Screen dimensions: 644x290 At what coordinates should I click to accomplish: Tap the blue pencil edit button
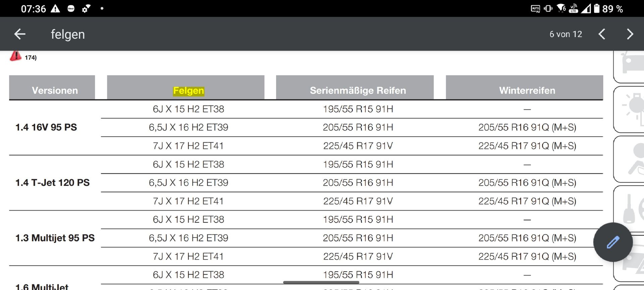[613, 242]
